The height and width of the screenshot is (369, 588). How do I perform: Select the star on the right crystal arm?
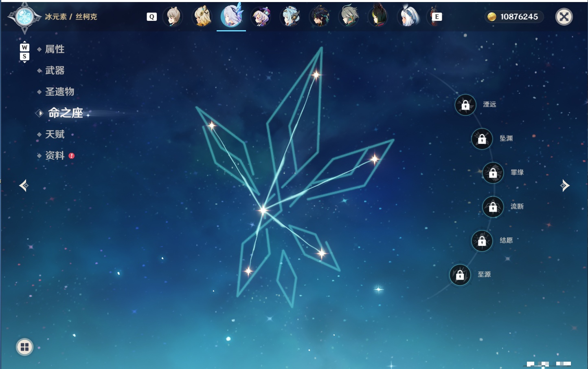374,159
